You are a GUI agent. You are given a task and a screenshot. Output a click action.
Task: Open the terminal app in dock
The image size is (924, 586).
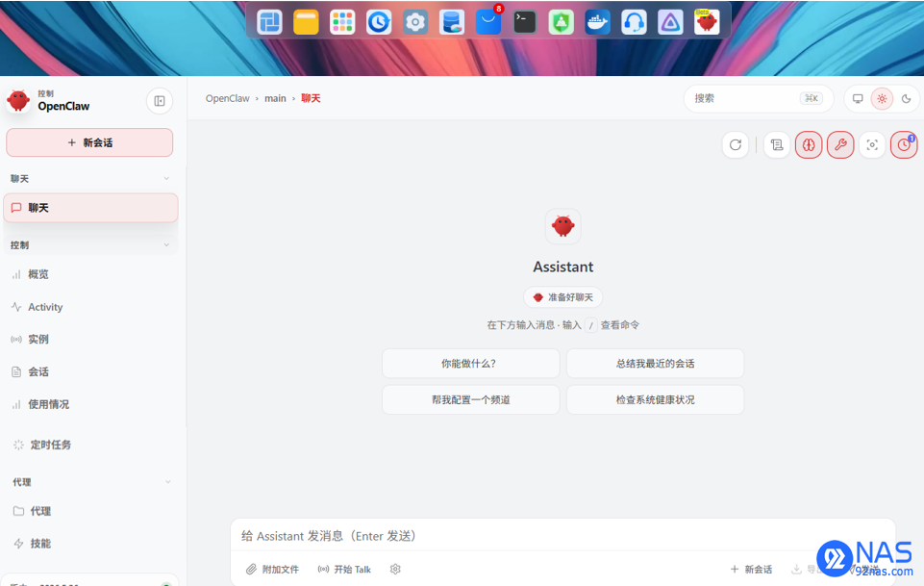524,22
